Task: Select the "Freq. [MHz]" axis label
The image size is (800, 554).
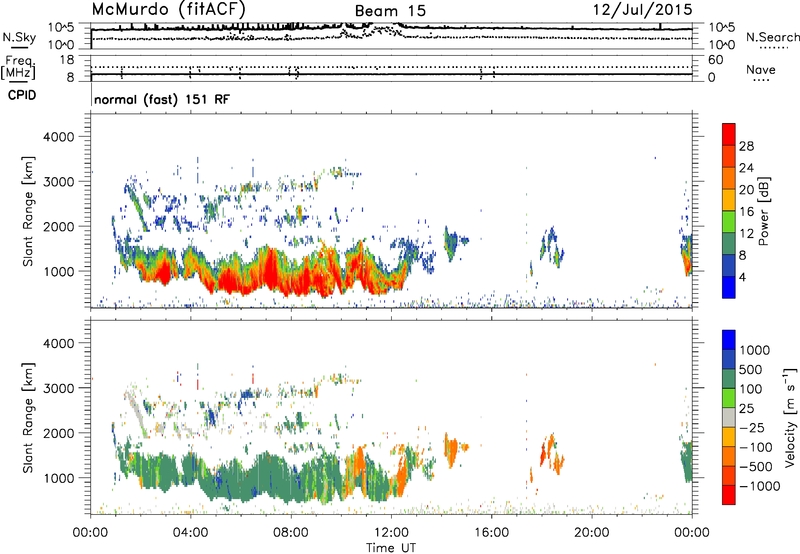Action: 18,68
